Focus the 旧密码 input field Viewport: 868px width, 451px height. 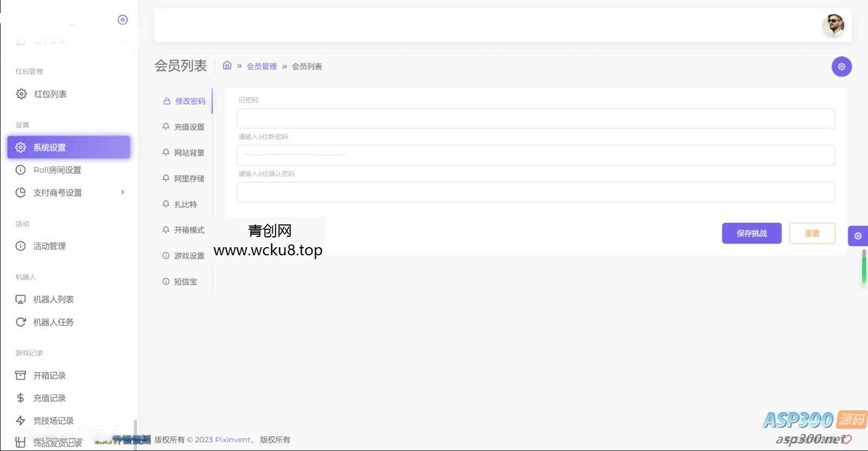click(536, 118)
